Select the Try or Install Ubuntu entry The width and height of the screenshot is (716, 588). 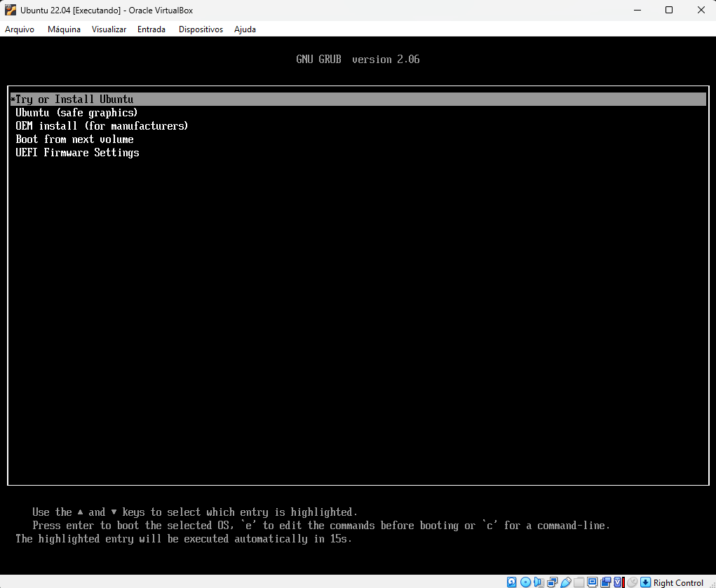74,100
